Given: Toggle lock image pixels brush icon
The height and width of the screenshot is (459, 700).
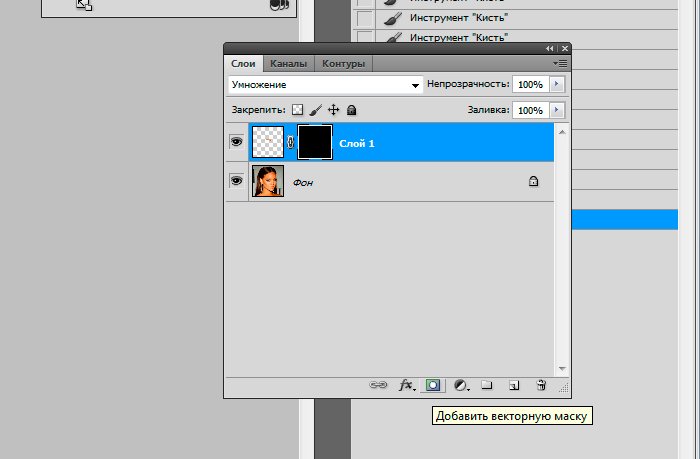Looking at the screenshot, I should (x=315, y=110).
